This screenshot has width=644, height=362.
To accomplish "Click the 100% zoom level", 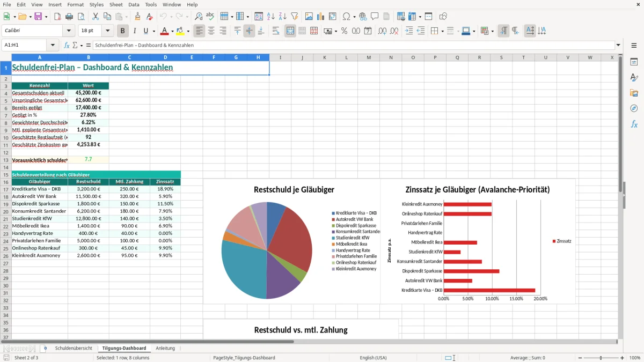I will tap(635, 358).
